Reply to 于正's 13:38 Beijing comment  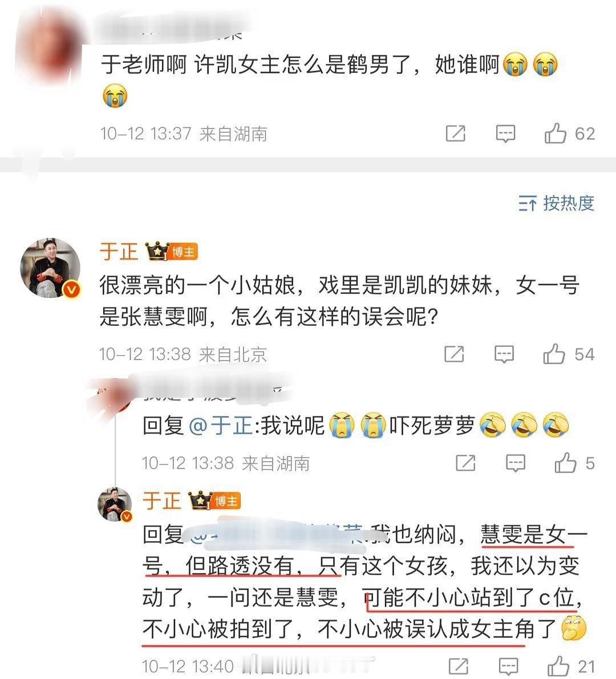click(504, 354)
